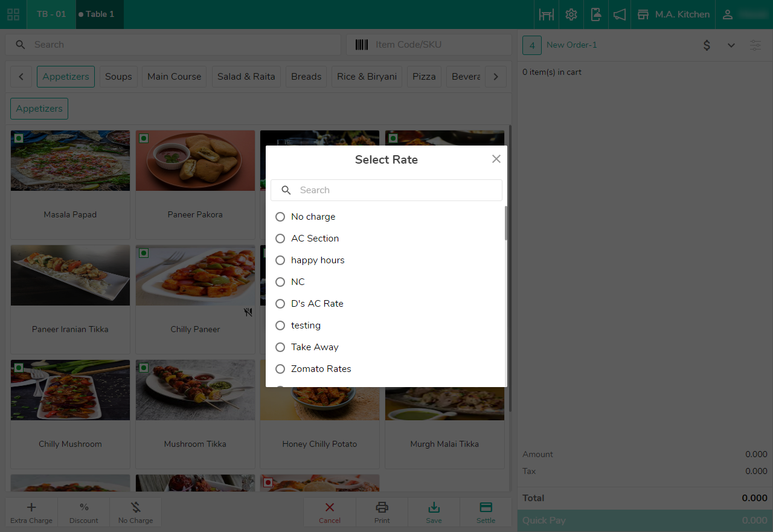Settle the bill with card icon
Viewport: 773px width, 532px height.
tap(486, 507)
